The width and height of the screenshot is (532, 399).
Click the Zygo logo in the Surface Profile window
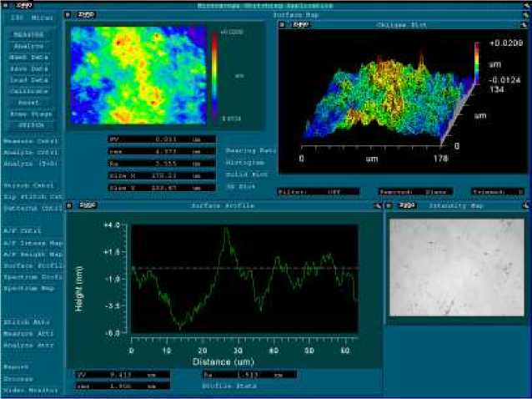(88, 205)
